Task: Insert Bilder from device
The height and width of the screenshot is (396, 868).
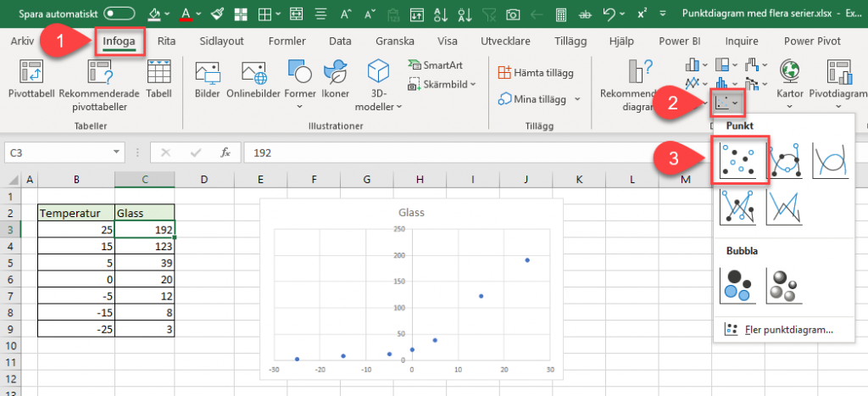Action: point(208,79)
